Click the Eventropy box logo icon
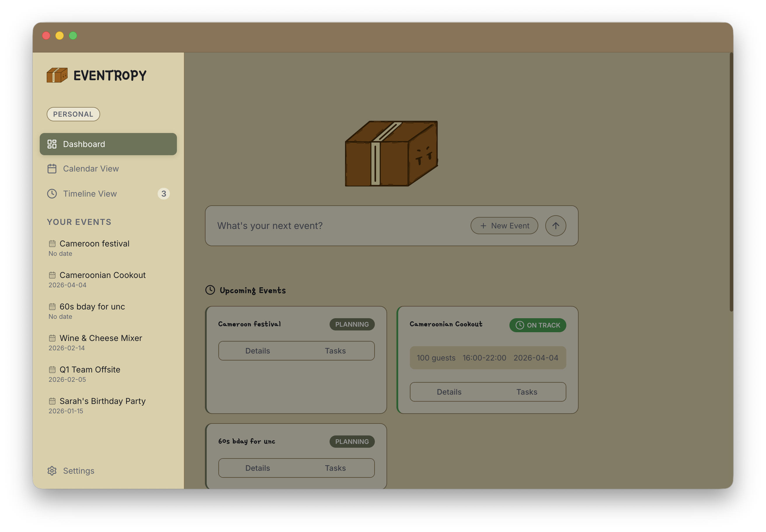The height and width of the screenshot is (532, 766). coord(57,75)
